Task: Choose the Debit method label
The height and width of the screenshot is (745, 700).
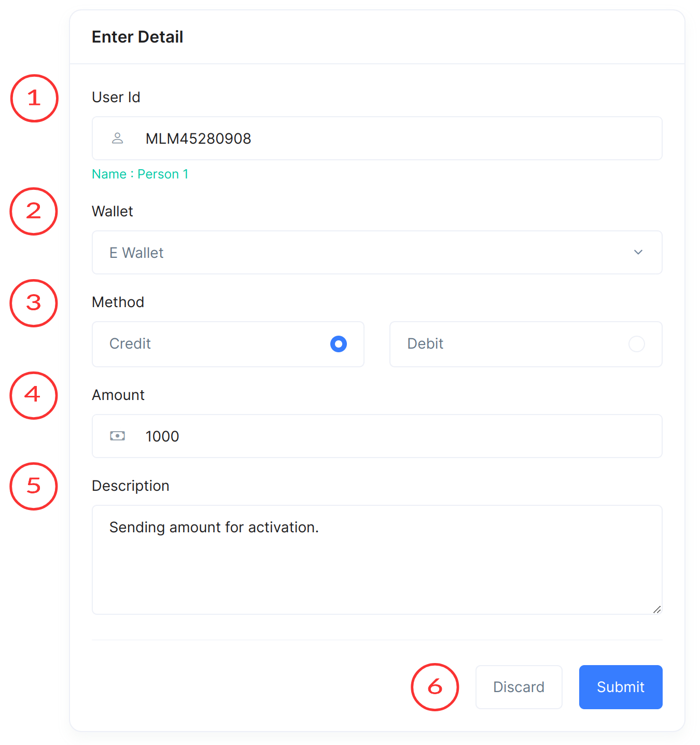Action: click(425, 344)
